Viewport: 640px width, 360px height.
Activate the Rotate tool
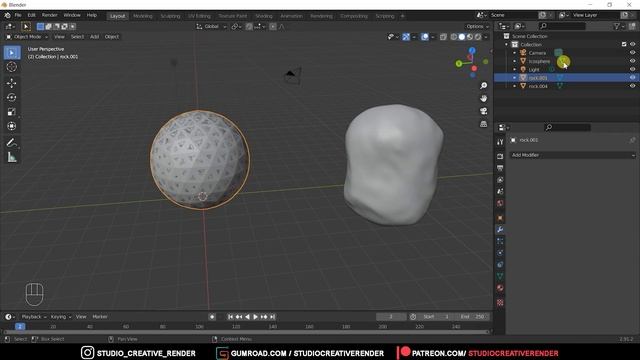[x=11, y=98]
